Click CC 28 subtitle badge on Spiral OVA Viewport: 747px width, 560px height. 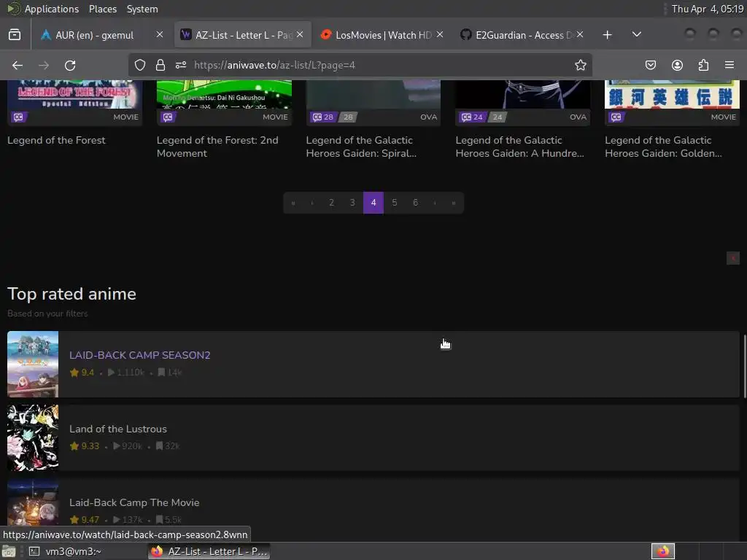point(323,117)
